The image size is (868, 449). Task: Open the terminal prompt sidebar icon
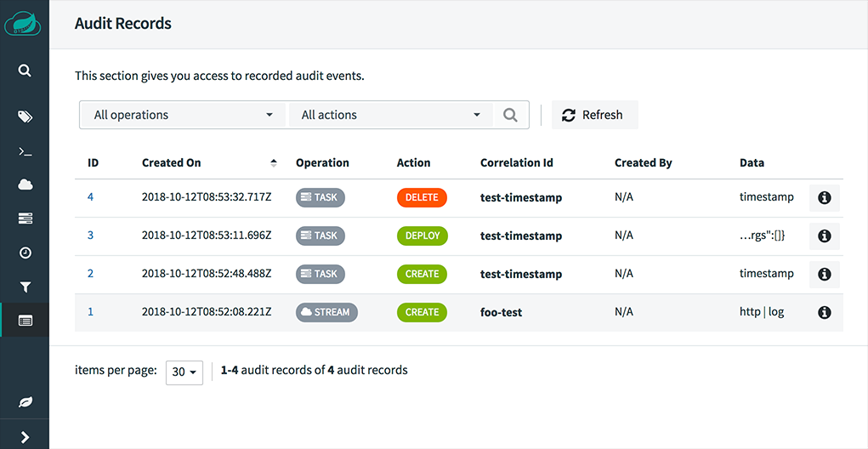tap(25, 151)
